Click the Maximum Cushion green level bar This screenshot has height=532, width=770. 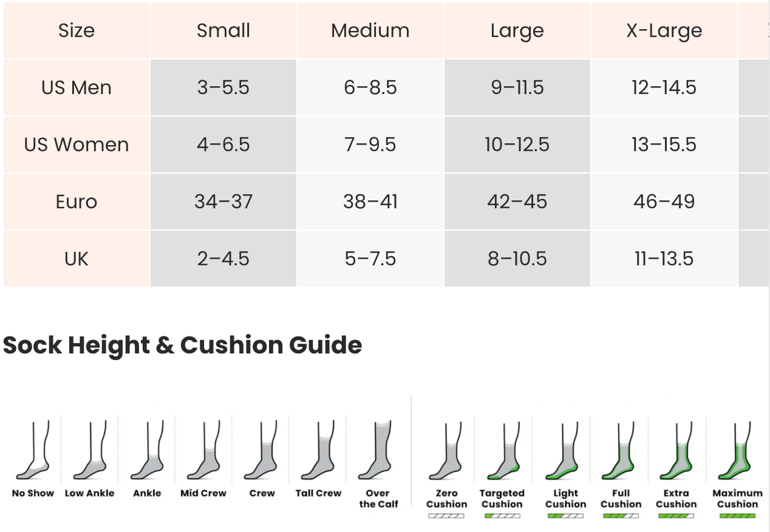click(737, 516)
